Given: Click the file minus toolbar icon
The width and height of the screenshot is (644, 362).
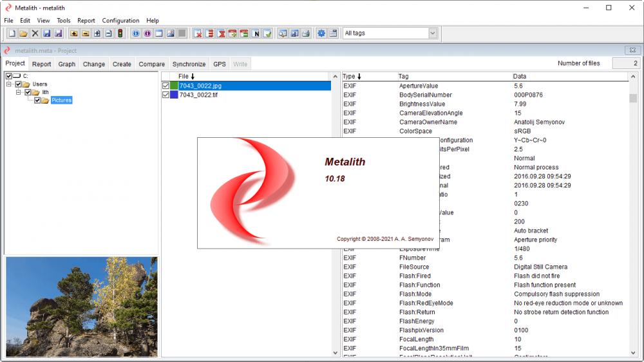Looking at the screenshot, I should point(108,33).
